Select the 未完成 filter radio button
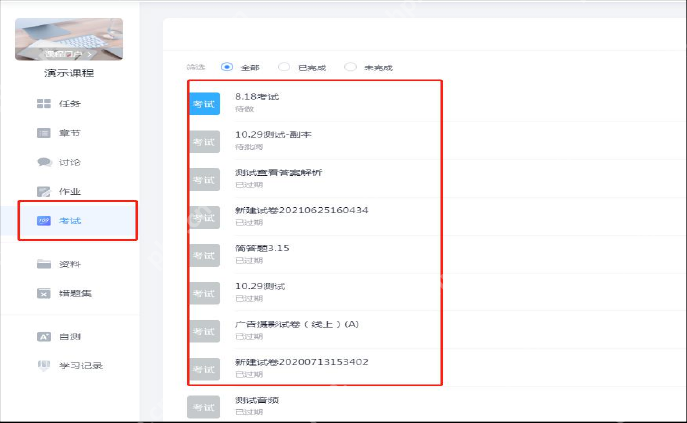The image size is (687, 423). coord(350,67)
